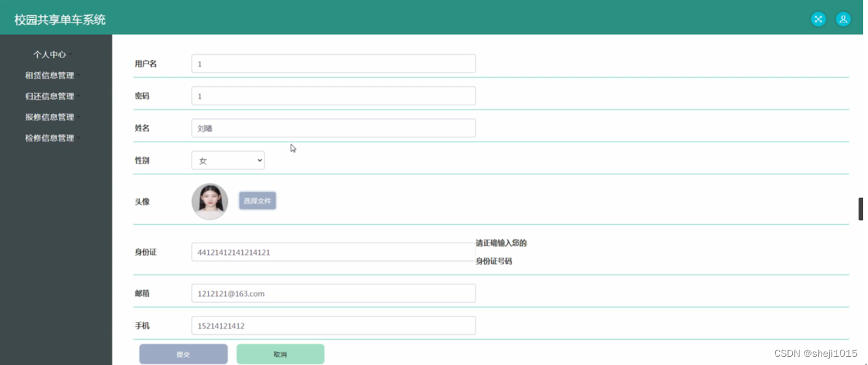Open the 报修信息管理 sidebar menu
This screenshot has height=365, width=868.
tap(53, 117)
